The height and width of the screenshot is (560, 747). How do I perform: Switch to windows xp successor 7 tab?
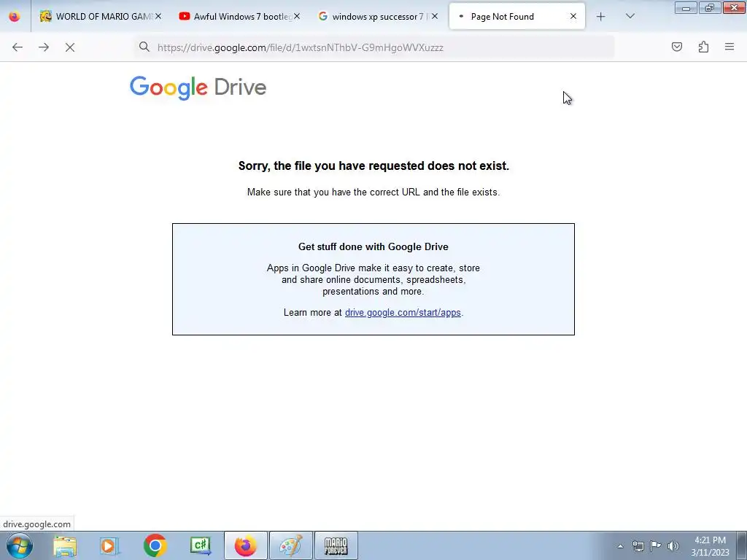tap(379, 16)
